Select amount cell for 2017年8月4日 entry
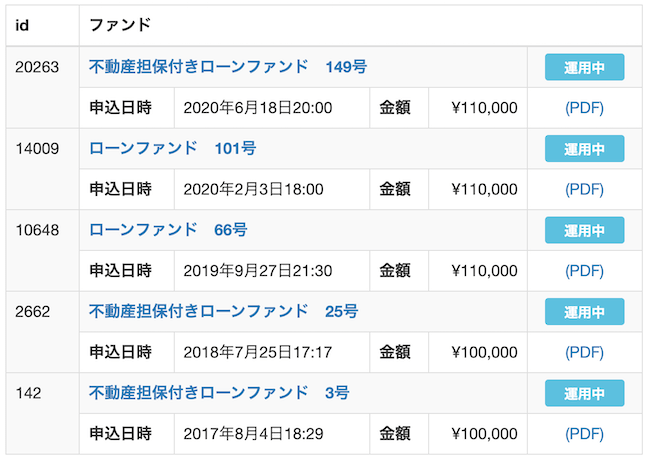Image resolution: width=650 pixels, height=461 pixels. point(478,434)
